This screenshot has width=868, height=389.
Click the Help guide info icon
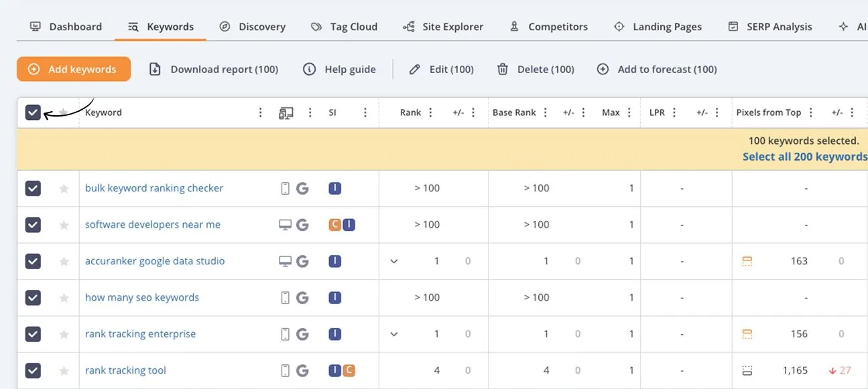309,70
